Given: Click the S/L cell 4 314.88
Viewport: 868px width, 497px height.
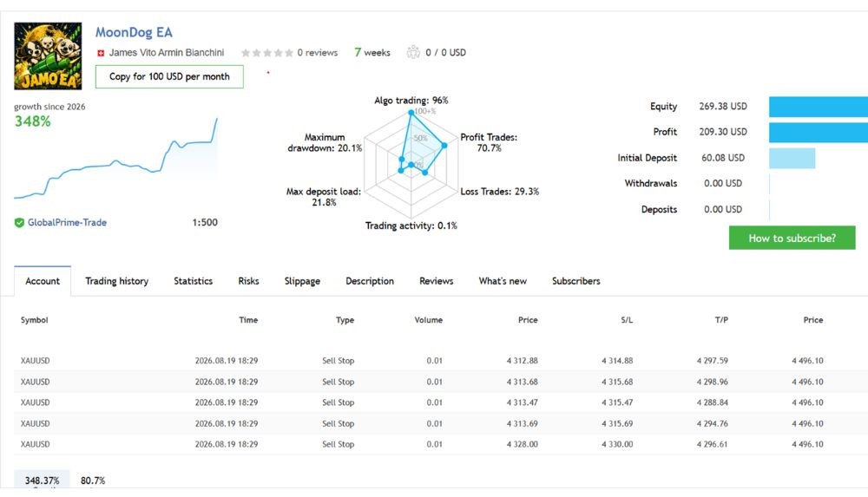Looking at the screenshot, I should (x=617, y=360).
